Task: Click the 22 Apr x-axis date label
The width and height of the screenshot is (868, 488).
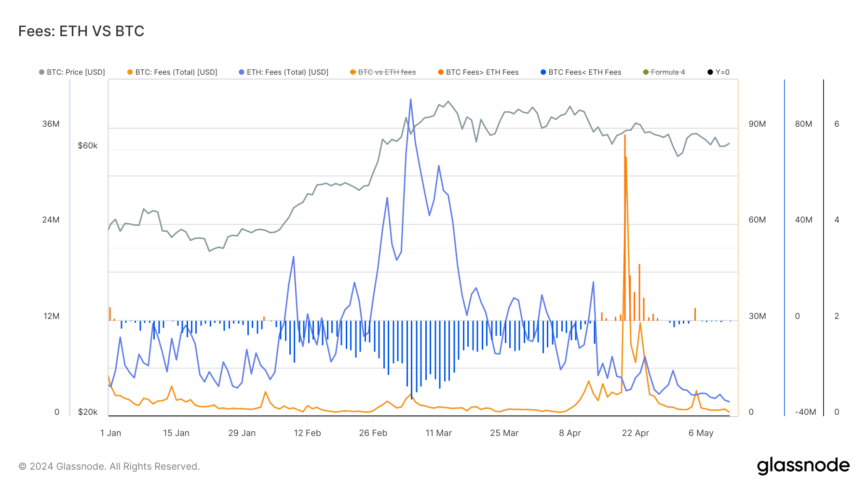Action: (x=635, y=433)
